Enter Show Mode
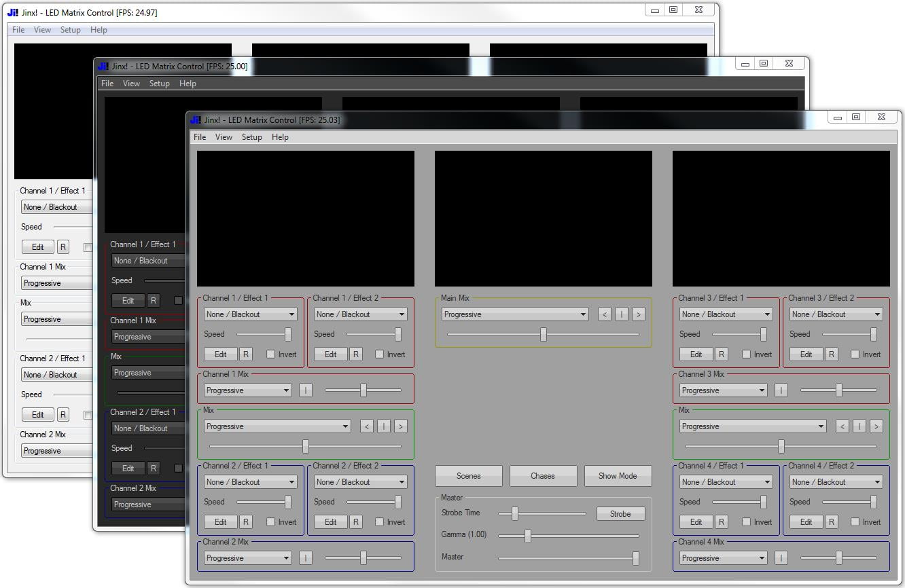Screen dimensions: 905x588 617,475
